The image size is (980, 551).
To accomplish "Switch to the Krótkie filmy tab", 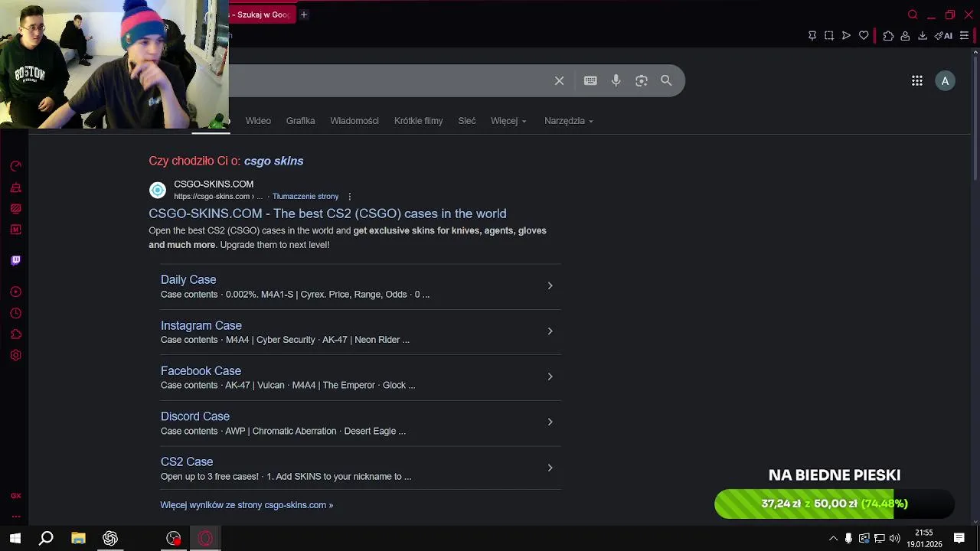I will click(x=418, y=121).
